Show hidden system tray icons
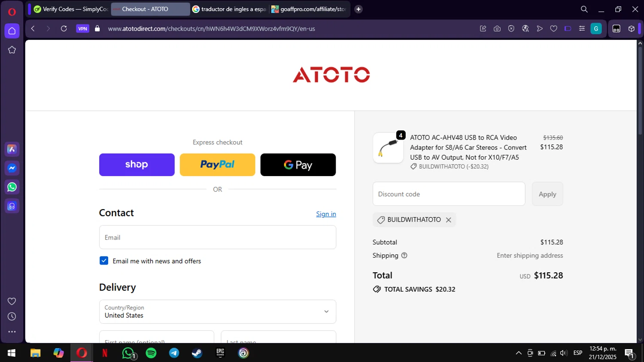 pyautogui.click(x=519, y=353)
